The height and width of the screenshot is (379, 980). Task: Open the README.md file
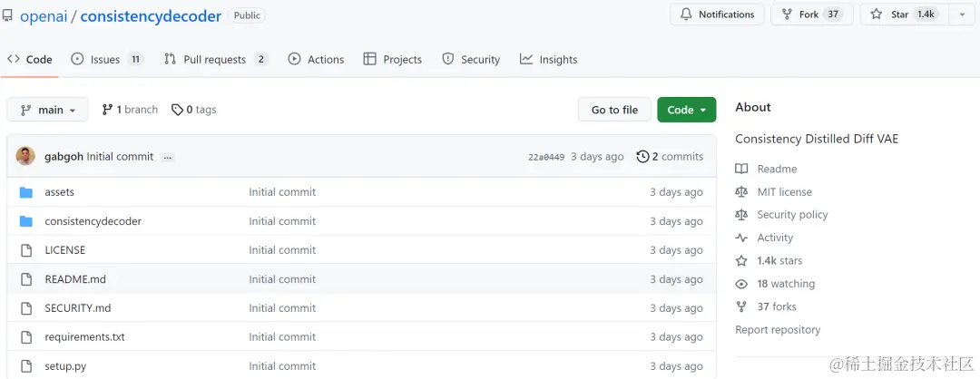click(x=75, y=279)
